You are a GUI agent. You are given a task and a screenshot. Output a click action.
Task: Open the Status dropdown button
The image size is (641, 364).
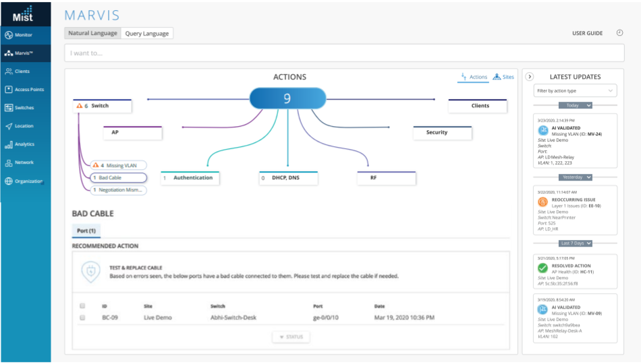point(291,337)
